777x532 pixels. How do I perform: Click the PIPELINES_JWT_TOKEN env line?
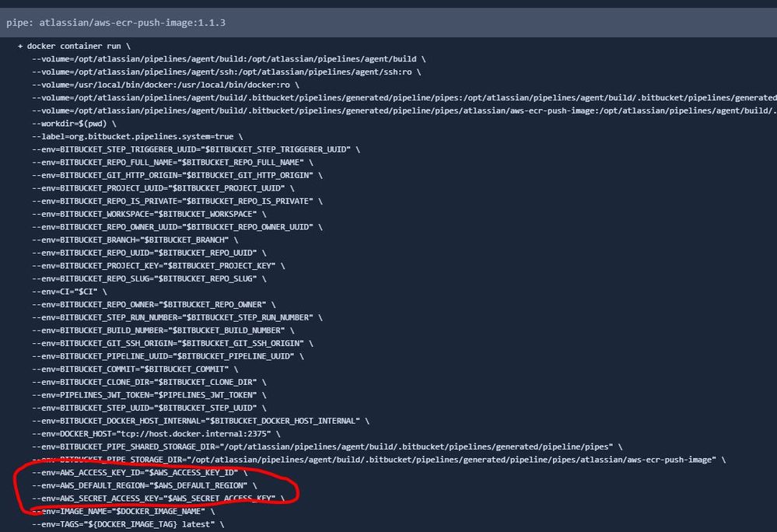tap(149, 395)
